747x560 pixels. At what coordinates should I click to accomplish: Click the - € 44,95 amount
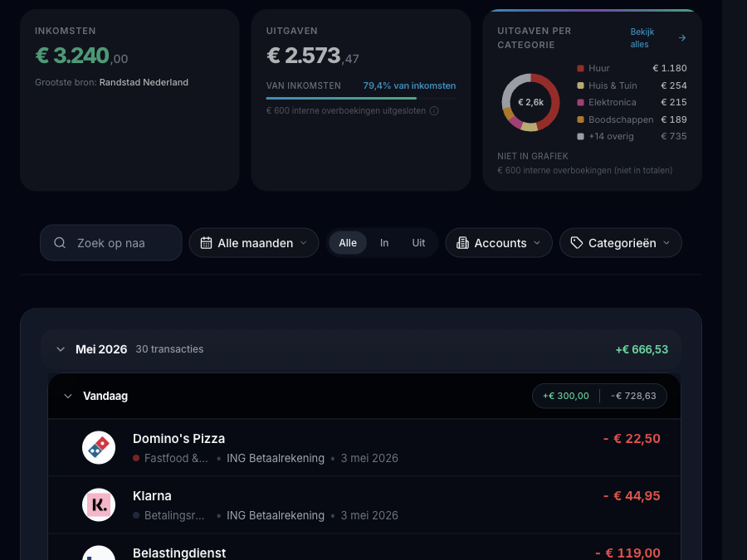632,496
